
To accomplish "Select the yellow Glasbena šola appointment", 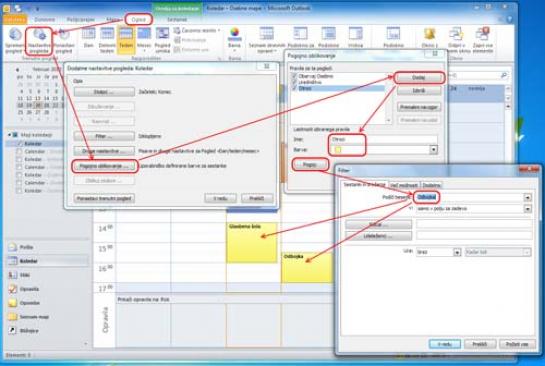I will (x=252, y=243).
